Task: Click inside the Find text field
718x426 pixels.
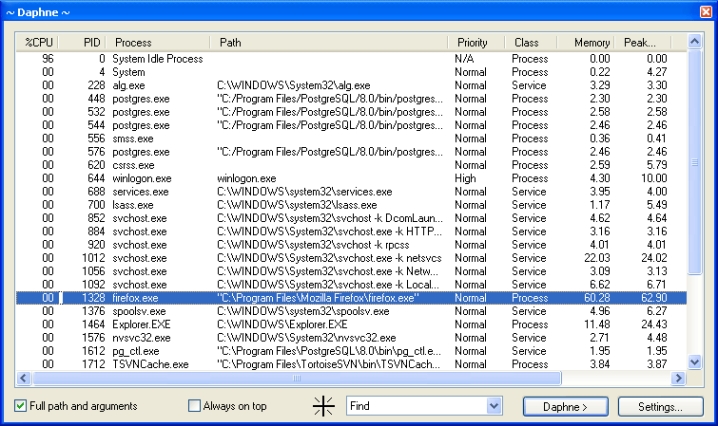Action: coord(414,406)
